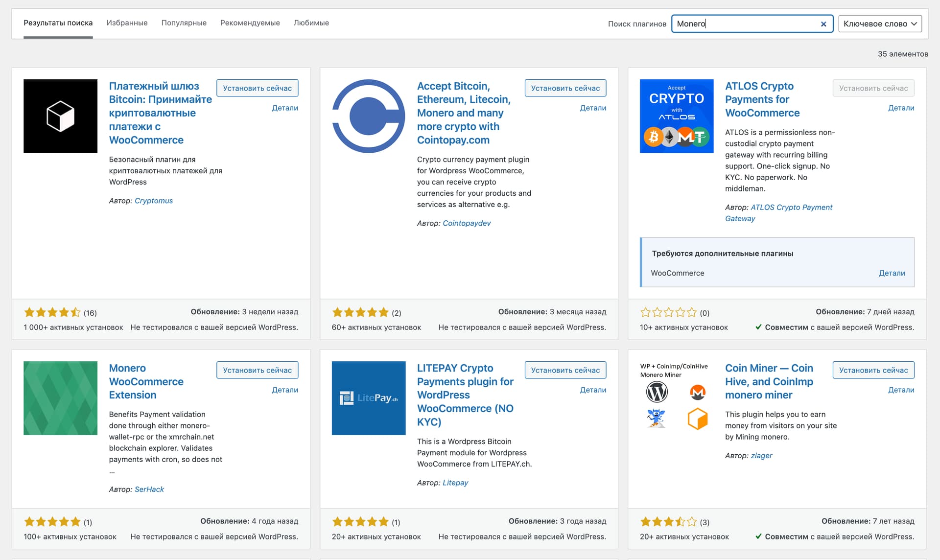Install the Cointopay.com plugin now
This screenshot has height=560, width=940.
(x=565, y=88)
